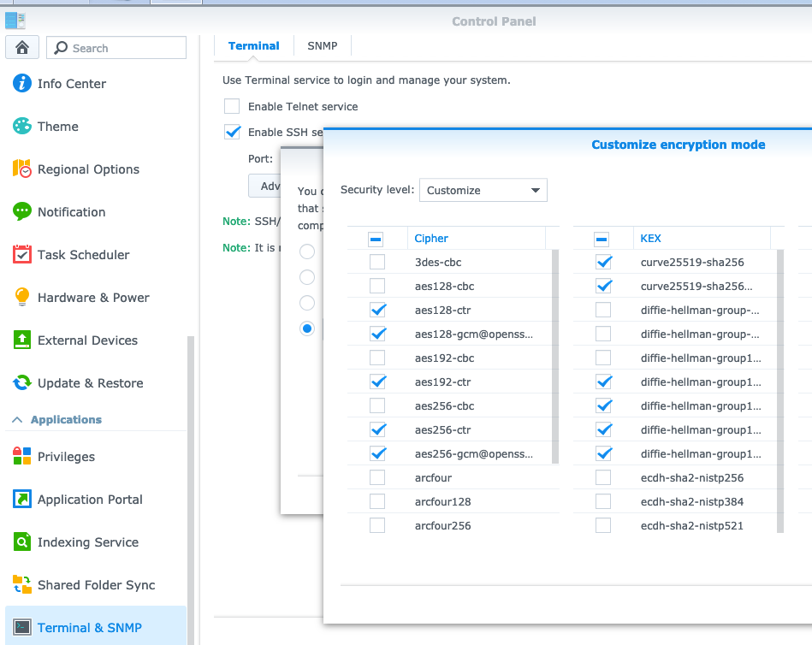
Task: Toggle the curve25519-sha256 KEX checkbox
Action: point(604,262)
